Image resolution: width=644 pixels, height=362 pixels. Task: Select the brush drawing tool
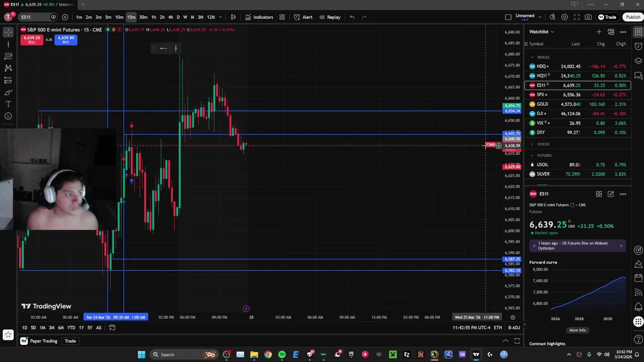tap(8, 93)
